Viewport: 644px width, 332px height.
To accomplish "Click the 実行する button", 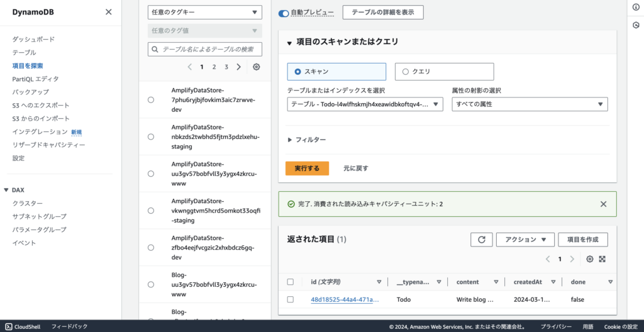I will (x=307, y=169).
